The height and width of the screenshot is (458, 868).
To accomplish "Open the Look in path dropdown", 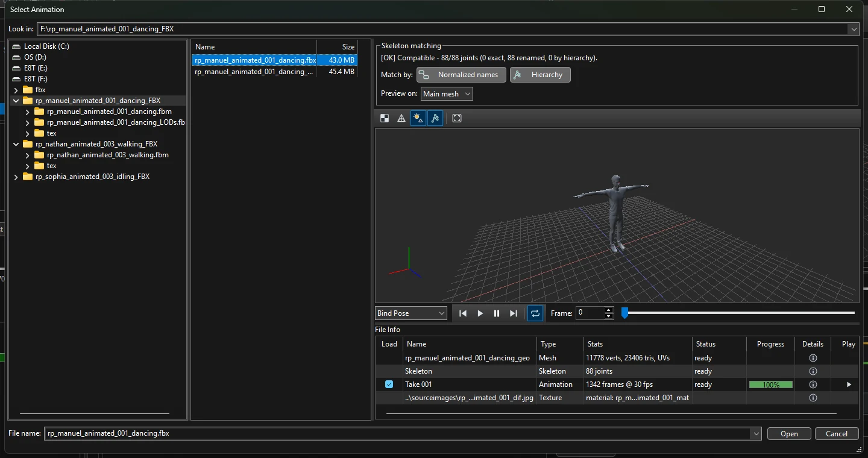I will [x=854, y=29].
